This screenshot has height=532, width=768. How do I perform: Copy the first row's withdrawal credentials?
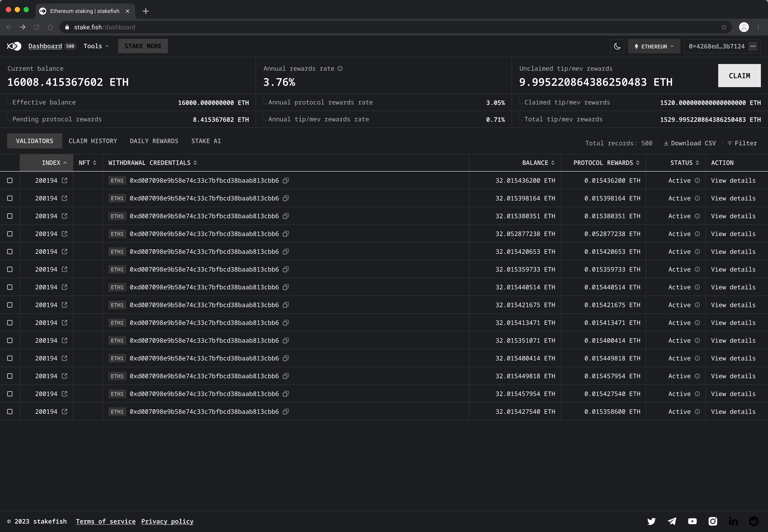(x=286, y=180)
